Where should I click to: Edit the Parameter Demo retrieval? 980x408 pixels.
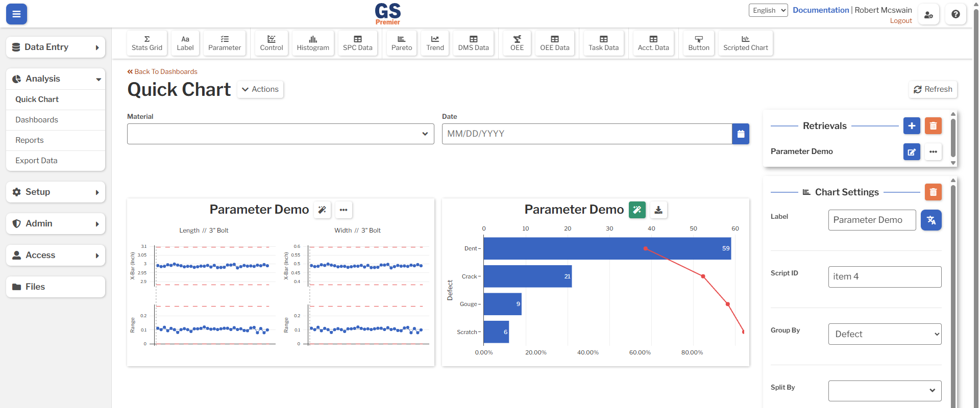912,152
